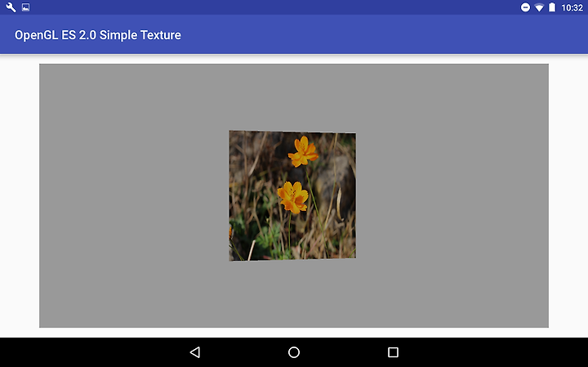Tap the Android back navigation button

pos(195,352)
